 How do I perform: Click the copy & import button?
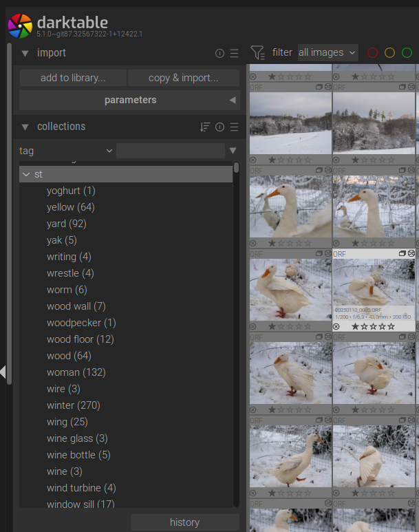click(x=184, y=78)
